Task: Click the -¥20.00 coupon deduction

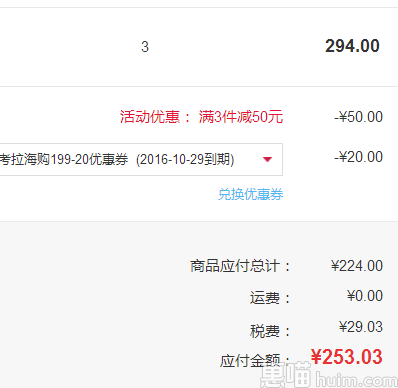Action: (x=359, y=157)
